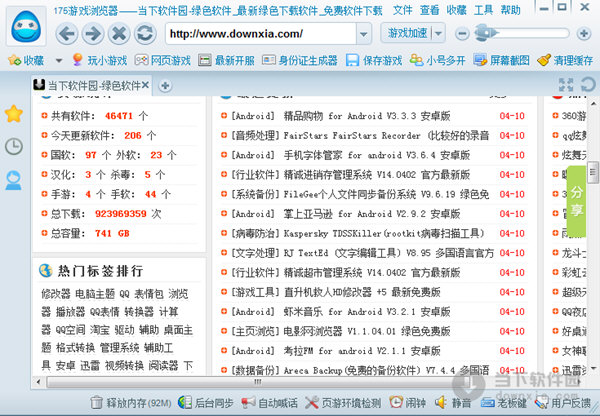Screen dimensions: 600x416
Task: Run 页游环境检测 from the status bar
Action: pyautogui.click(x=343, y=402)
